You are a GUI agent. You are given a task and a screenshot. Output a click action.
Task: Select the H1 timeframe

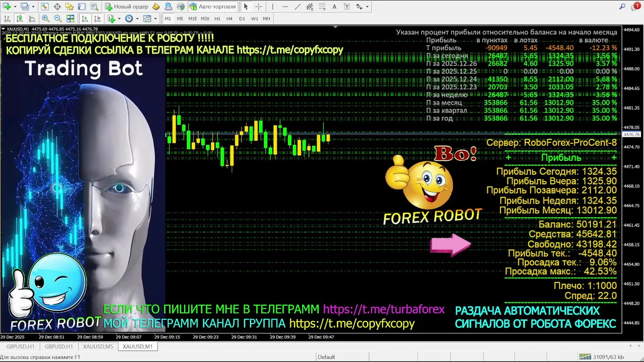tap(217, 19)
